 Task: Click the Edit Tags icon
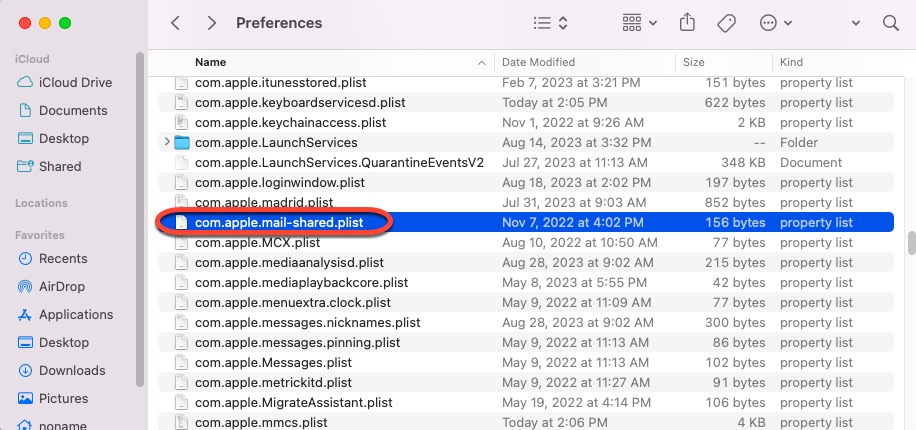coord(727,22)
